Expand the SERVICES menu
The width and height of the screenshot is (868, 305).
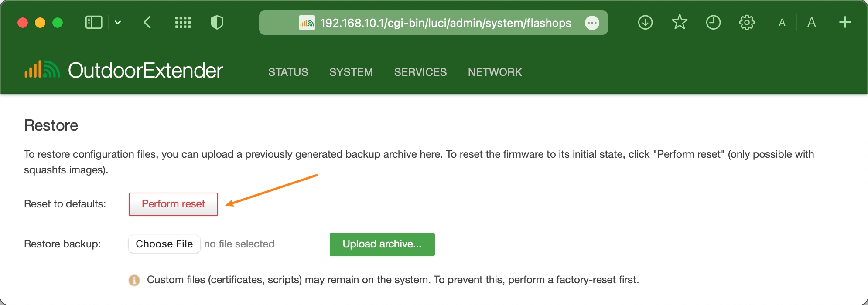click(x=420, y=72)
